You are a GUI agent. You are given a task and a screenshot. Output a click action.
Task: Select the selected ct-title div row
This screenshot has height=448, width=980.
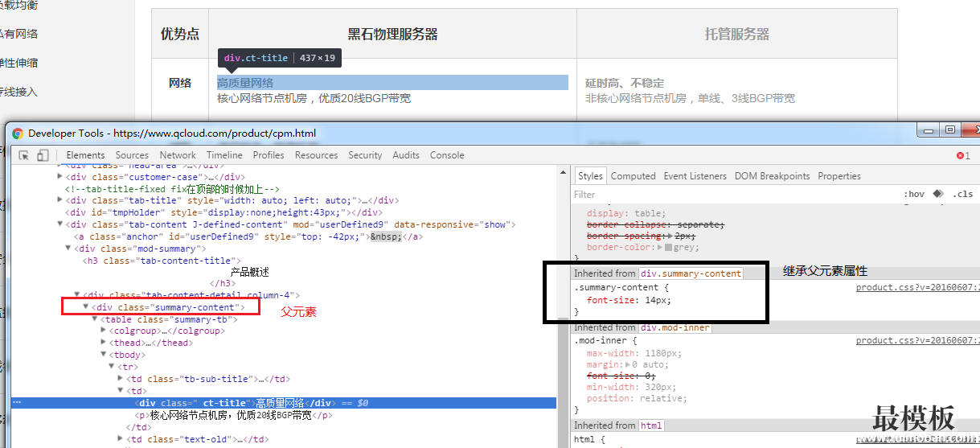point(284,403)
